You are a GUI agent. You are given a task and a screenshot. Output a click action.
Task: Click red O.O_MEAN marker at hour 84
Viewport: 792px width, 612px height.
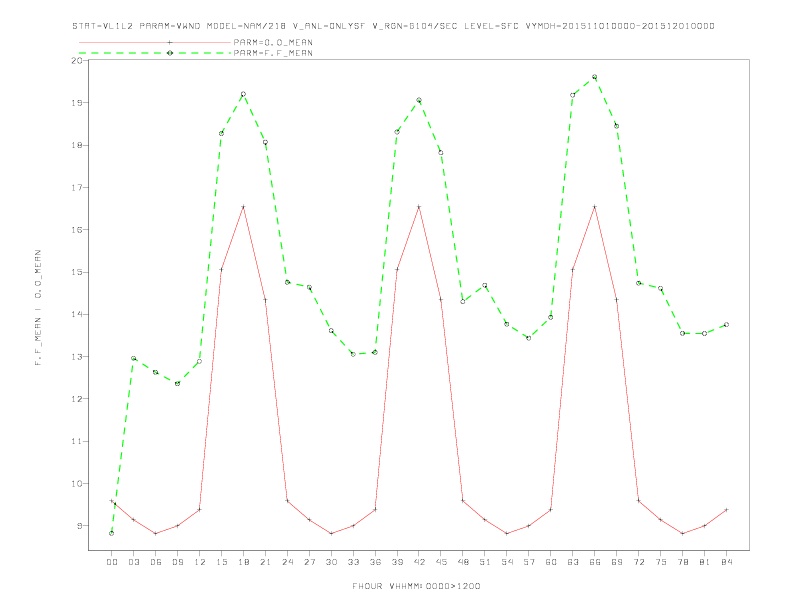coord(726,509)
